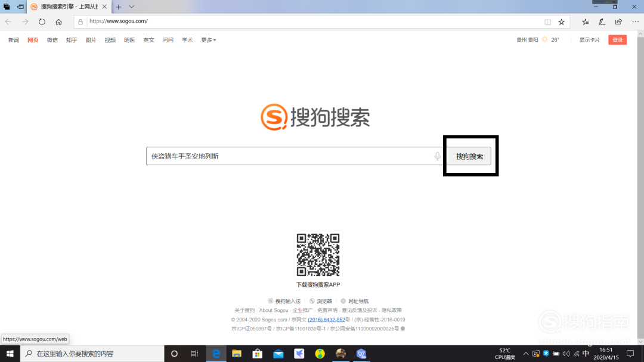Click the Windows Start button

(x=10, y=354)
